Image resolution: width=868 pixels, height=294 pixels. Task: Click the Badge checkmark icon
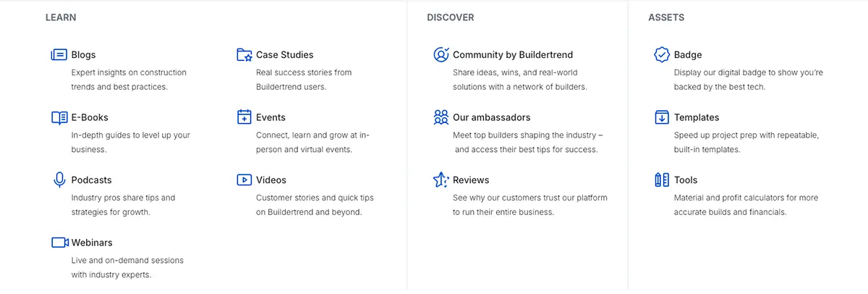point(661,55)
